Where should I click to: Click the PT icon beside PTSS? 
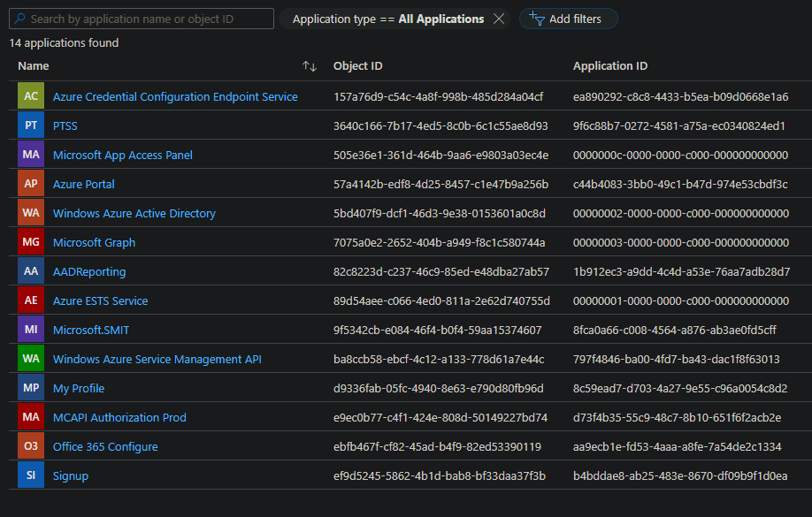(x=31, y=125)
